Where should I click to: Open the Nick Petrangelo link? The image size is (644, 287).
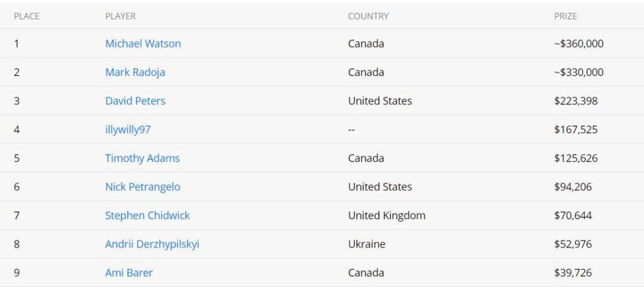(x=143, y=187)
